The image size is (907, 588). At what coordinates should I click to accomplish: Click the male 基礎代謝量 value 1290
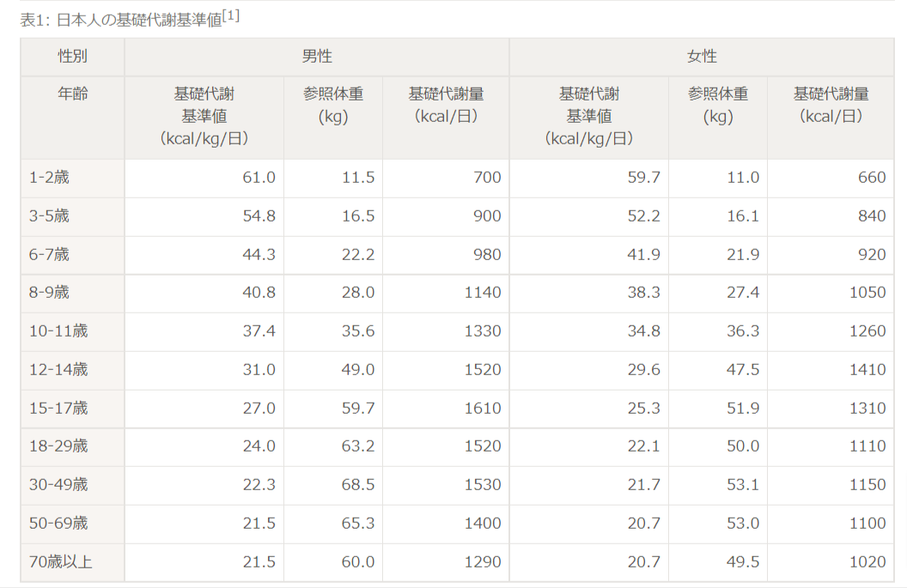482,562
